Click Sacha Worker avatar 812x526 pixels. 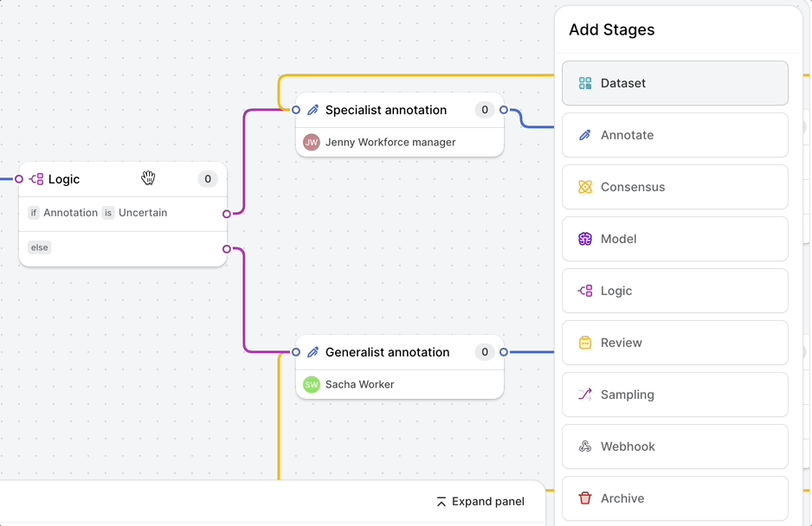tap(312, 384)
